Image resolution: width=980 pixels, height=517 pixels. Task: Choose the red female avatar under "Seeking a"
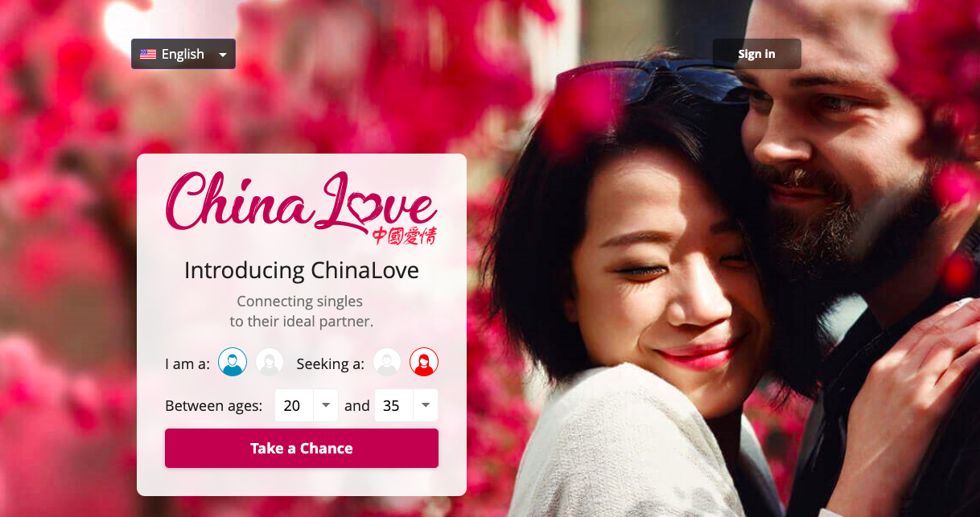[x=424, y=363]
